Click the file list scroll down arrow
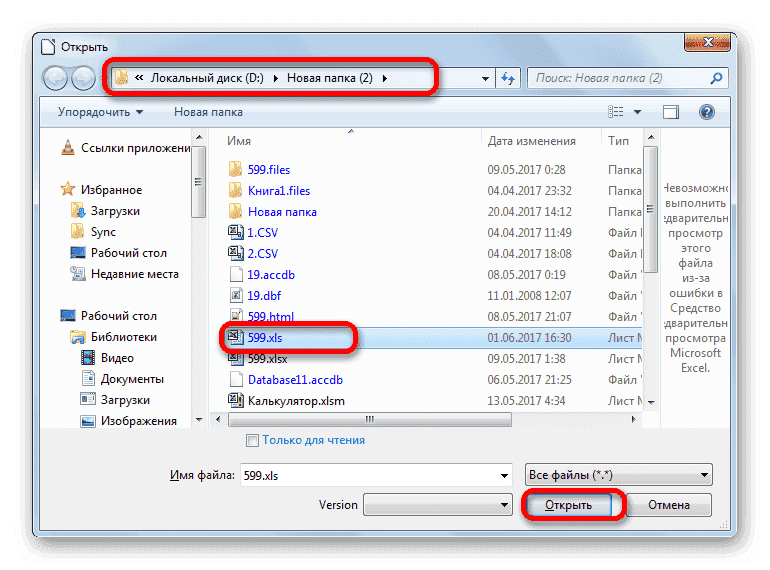Screen dimensions: 770x570 click(651, 403)
